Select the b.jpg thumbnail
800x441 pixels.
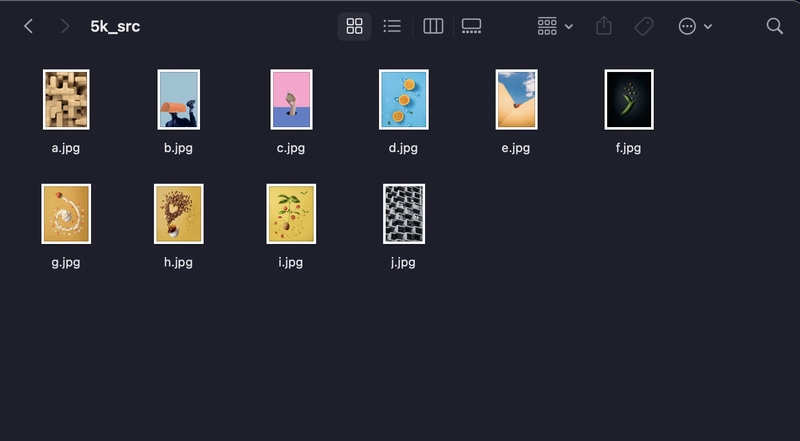pos(179,100)
